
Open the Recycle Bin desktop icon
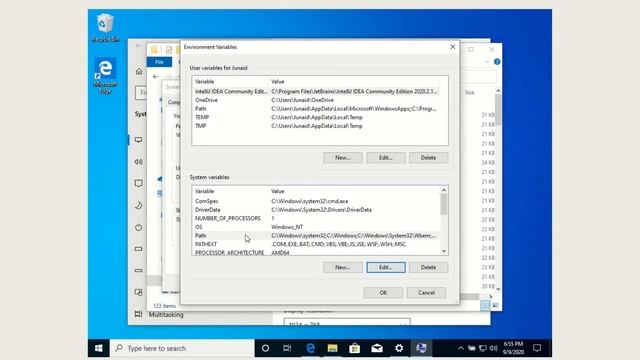(105, 28)
